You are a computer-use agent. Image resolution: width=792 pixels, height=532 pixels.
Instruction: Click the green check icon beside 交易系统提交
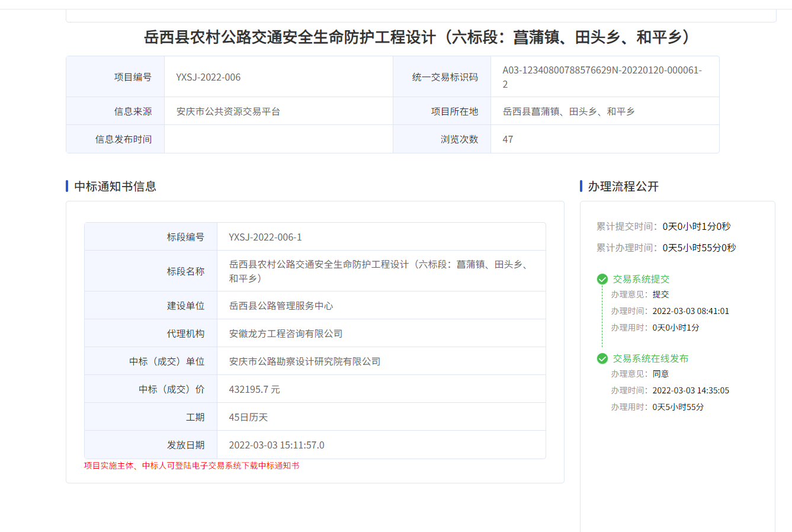(602, 279)
